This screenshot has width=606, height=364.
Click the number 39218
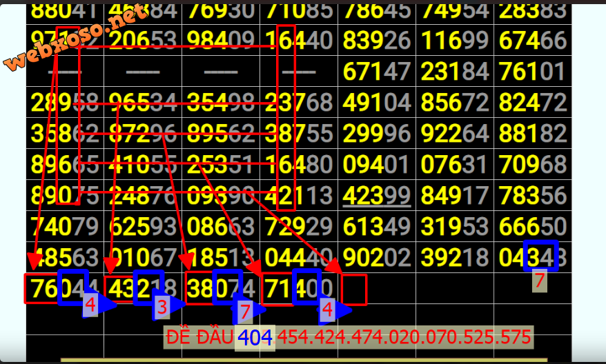[455, 257]
